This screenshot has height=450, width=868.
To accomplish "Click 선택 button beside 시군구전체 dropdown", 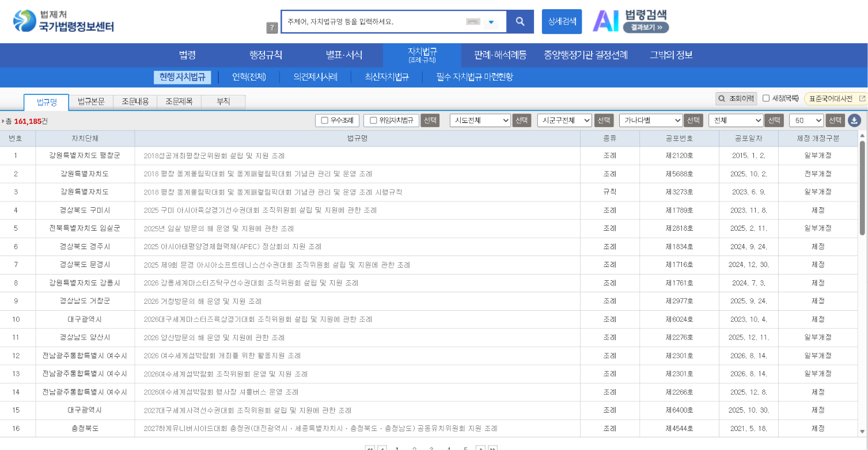I will pos(604,120).
